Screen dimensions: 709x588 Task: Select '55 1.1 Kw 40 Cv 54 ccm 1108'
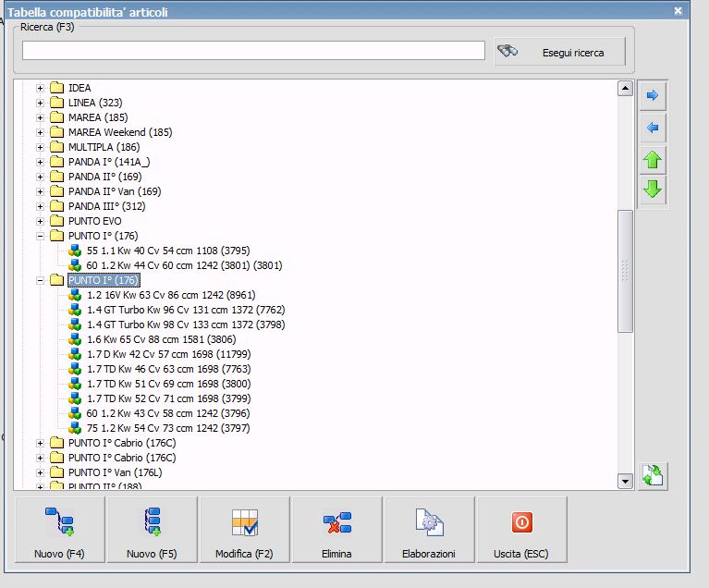(168, 251)
